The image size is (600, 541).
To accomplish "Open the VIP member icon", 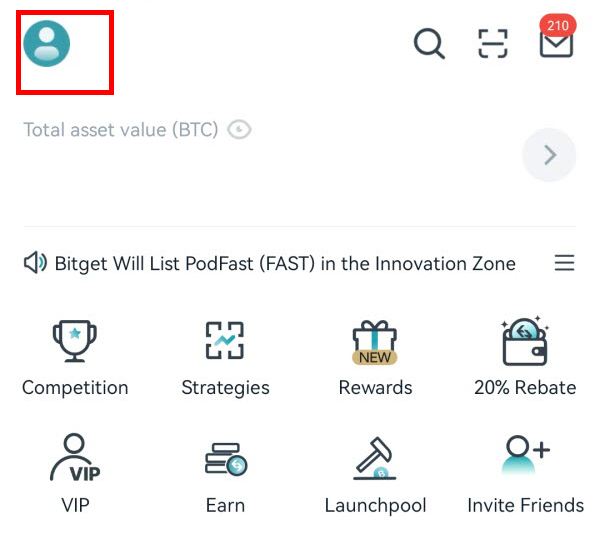I will 75,457.
